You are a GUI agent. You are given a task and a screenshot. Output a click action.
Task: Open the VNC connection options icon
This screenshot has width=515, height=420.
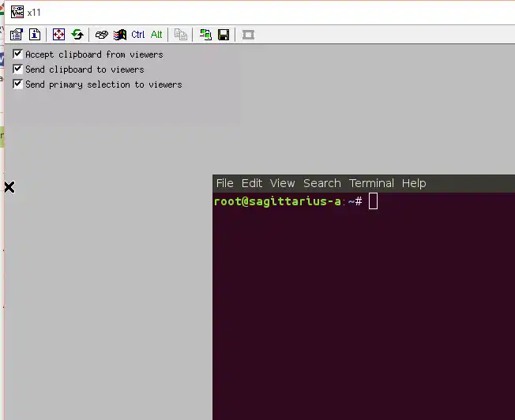tap(16, 35)
